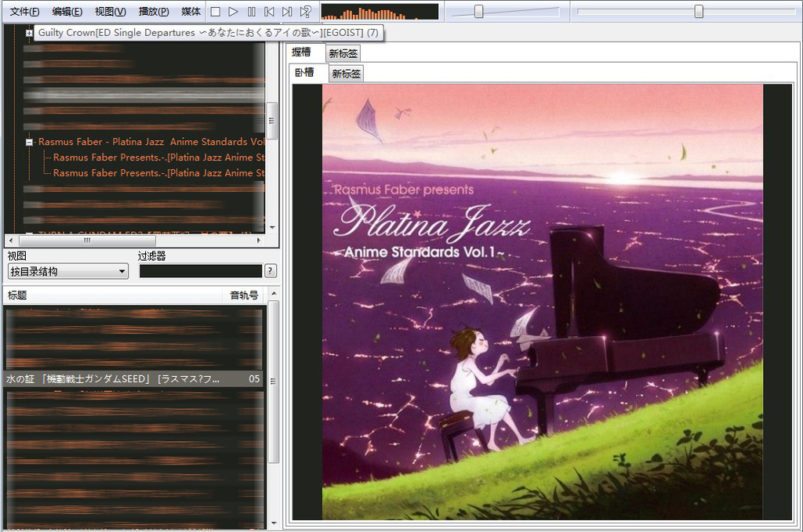Viewport: 803px width, 532px height.
Task: Open the 编辑(E) menu
Action: tap(67, 12)
